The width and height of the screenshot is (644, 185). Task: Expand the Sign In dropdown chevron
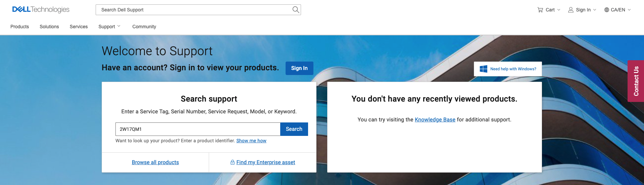coord(595,10)
